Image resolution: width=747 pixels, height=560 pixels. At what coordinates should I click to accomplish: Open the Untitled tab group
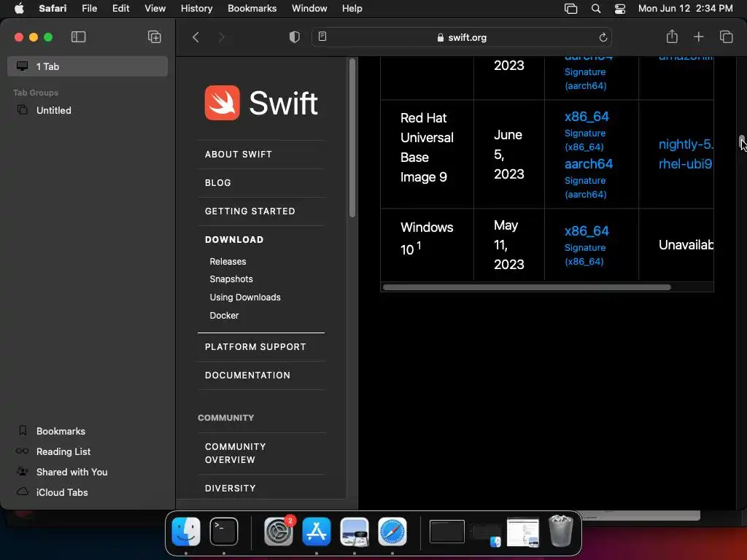(54, 110)
